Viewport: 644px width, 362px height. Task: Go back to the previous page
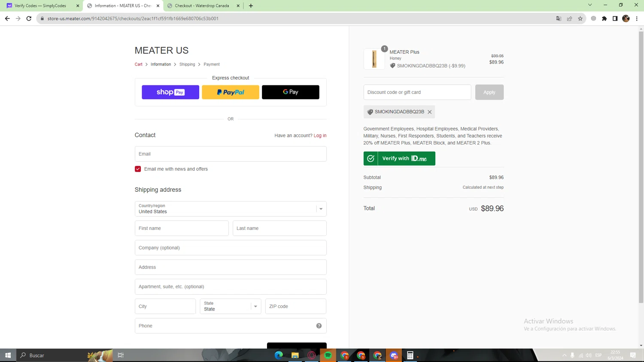pyautogui.click(x=7, y=18)
